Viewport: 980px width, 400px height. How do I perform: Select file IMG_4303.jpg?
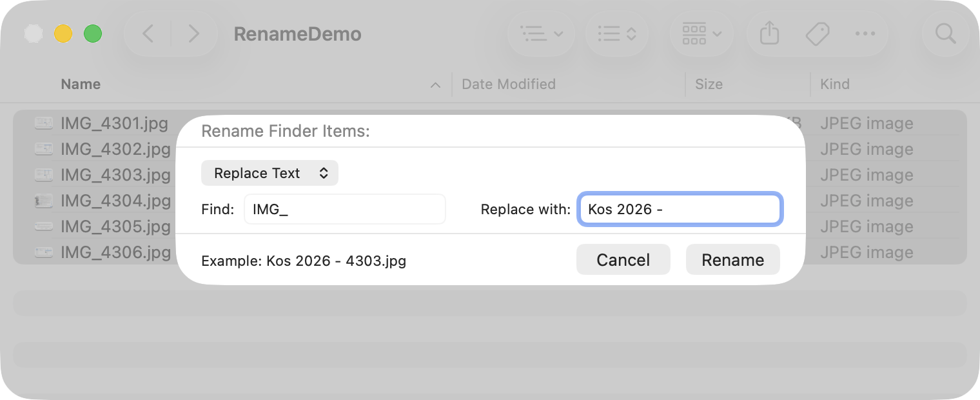(115, 175)
